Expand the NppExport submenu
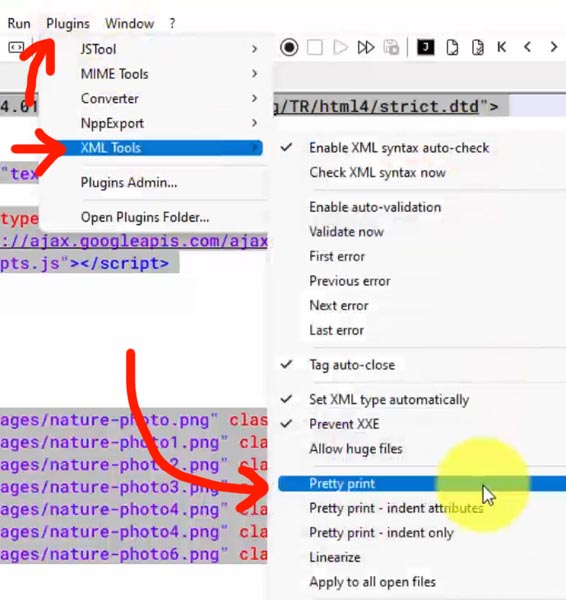The image size is (566, 600). pos(168,123)
